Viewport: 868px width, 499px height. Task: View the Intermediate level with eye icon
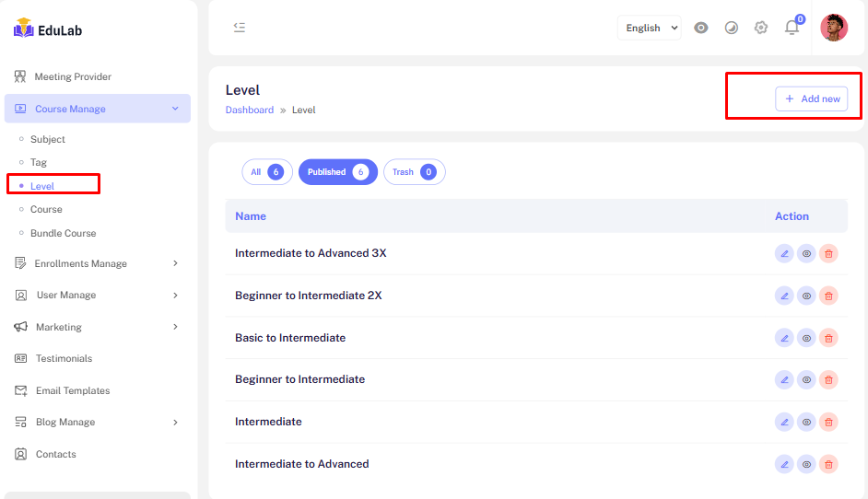point(806,422)
